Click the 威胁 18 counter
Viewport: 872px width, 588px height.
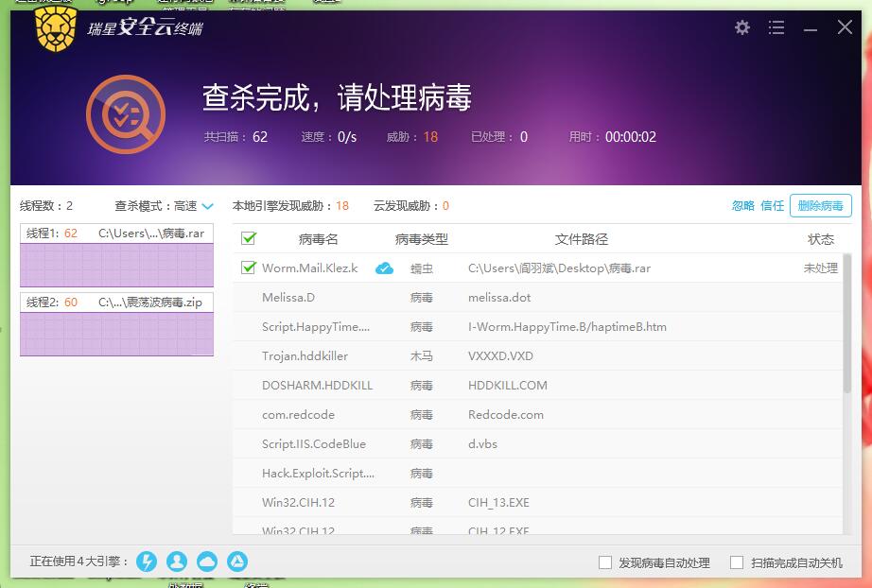coord(412,137)
